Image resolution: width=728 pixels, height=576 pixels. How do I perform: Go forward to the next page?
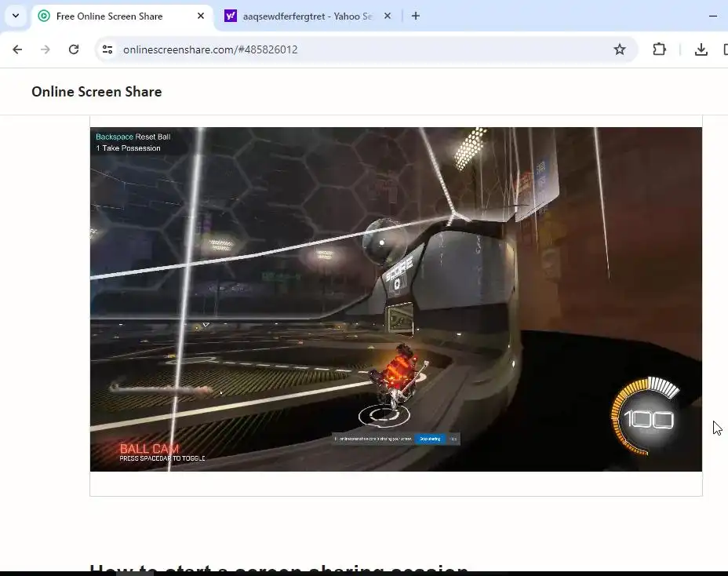pyautogui.click(x=45, y=49)
